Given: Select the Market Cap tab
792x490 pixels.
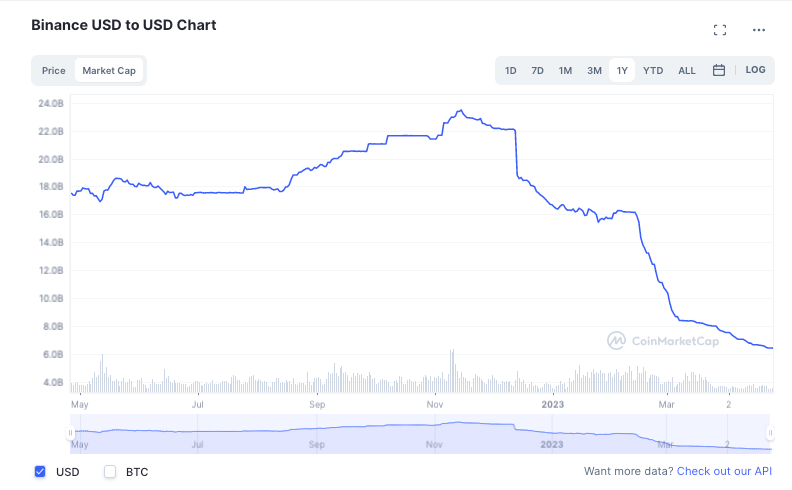Looking at the screenshot, I should click(x=109, y=71).
